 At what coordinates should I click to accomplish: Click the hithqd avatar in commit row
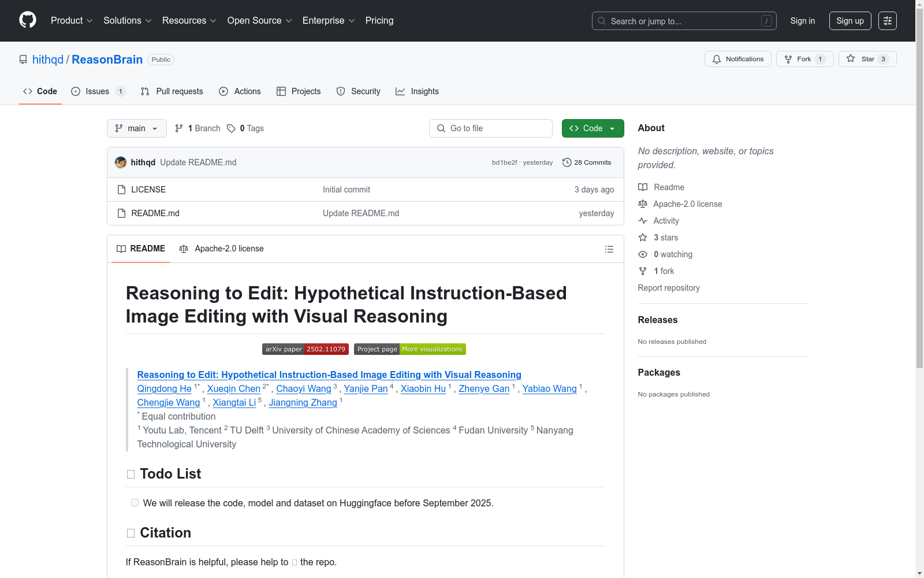tap(121, 162)
